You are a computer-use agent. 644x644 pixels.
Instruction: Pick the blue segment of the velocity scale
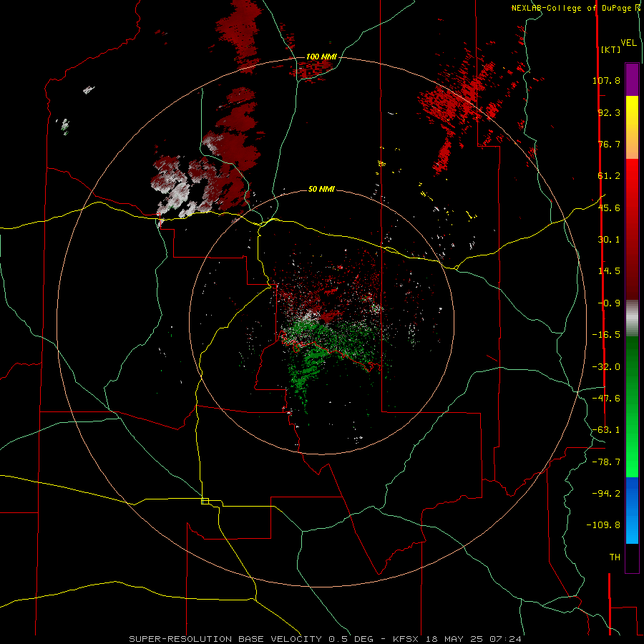click(632, 510)
